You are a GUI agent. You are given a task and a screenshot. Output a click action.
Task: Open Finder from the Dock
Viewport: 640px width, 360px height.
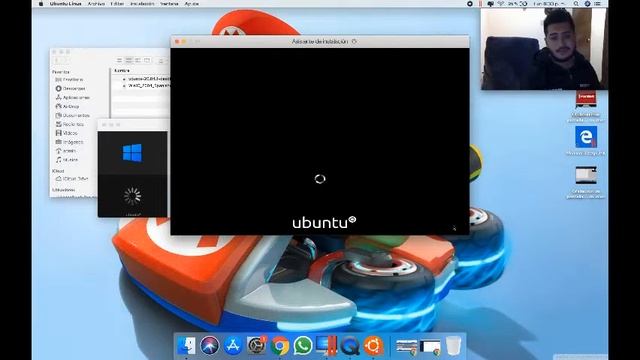pyautogui.click(x=187, y=346)
